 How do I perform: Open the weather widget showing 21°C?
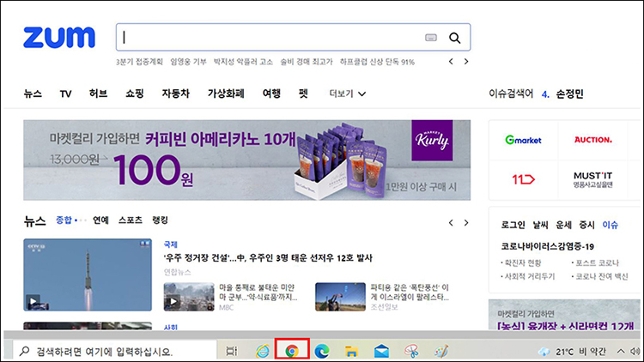tap(572, 352)
